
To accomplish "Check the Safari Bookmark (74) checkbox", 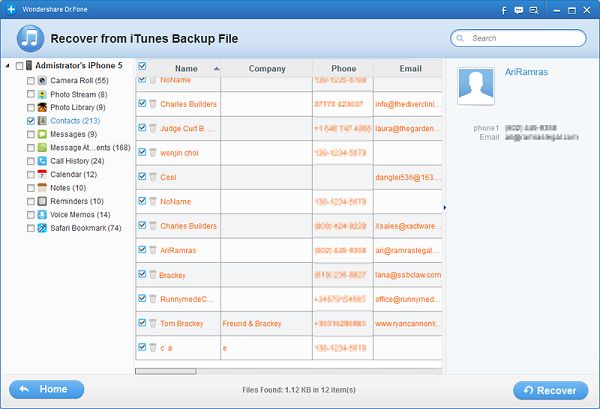I will [31, 228].
